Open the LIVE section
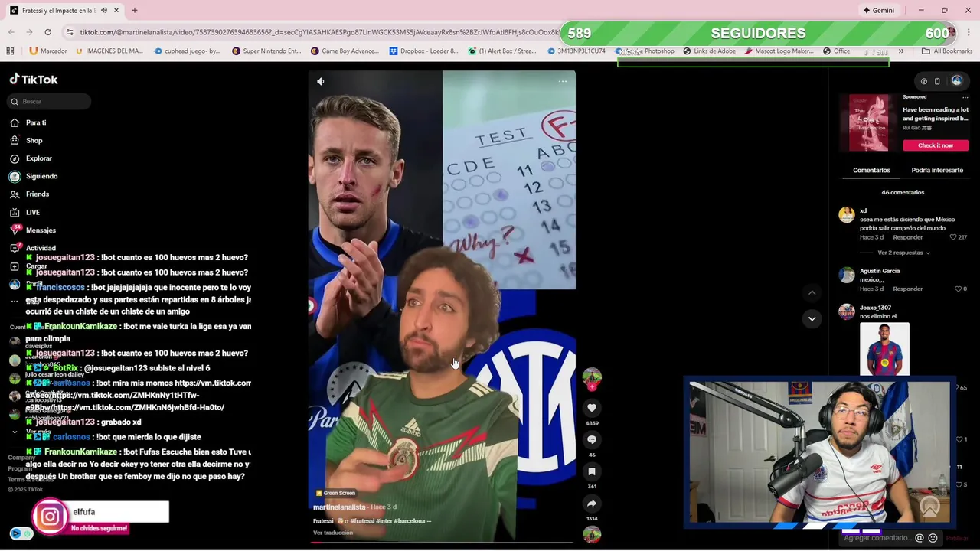 click(32, 212)
